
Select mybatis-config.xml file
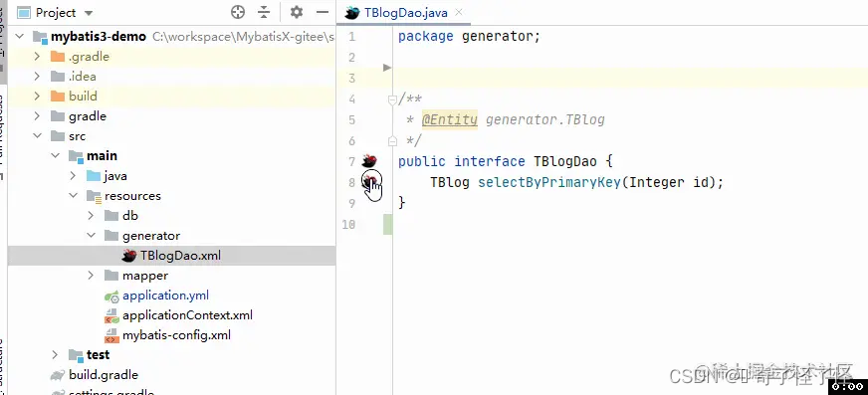pyautogui.click(x=176, y=335)
